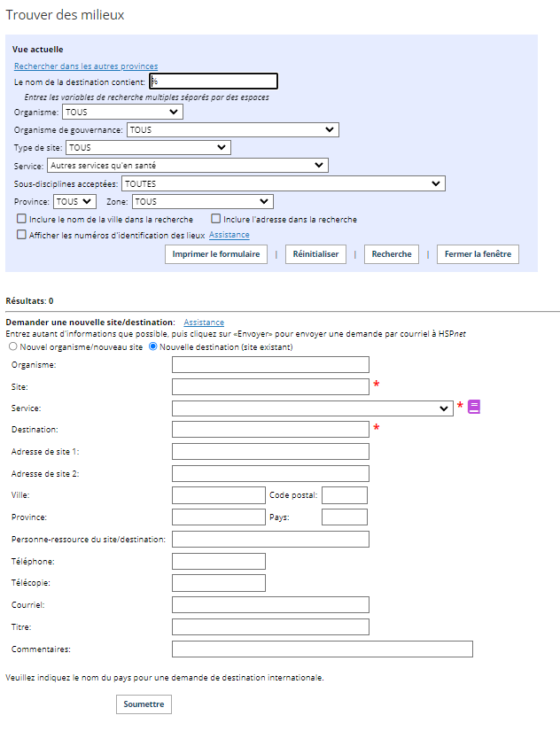This screenshot has height=731, width=560.
Task: Click the 'Code postal' input field
Action: [345, 495]
